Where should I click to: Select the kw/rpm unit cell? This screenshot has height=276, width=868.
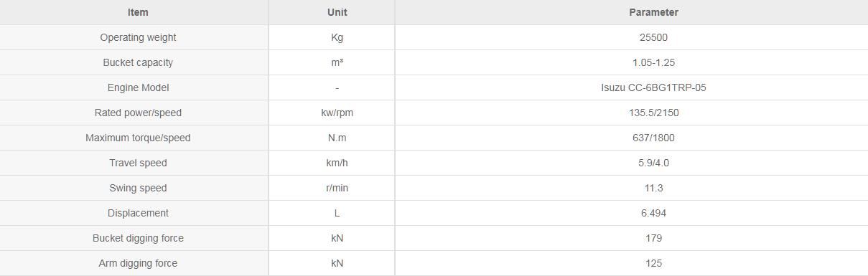(337, 113)
